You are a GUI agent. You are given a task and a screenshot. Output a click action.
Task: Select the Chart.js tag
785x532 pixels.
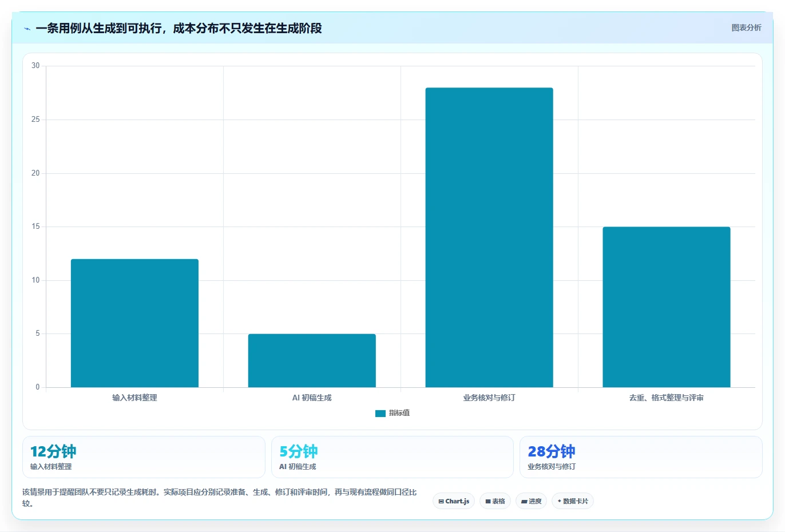click(454, 501)
